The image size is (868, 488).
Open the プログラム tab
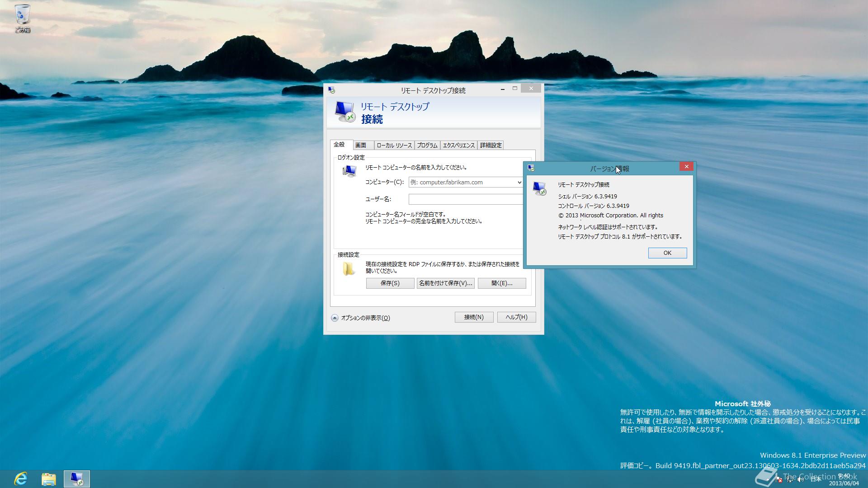click(x=427, y=145)
